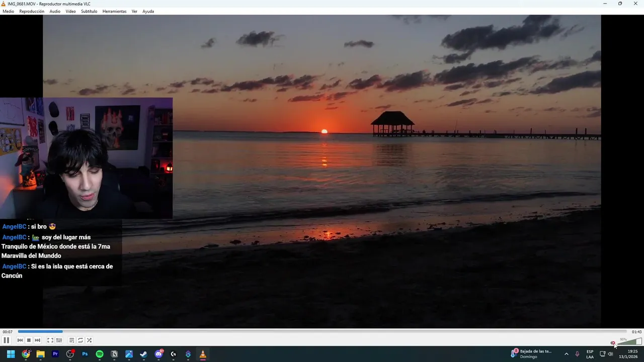Adjust the VLC volume slider
The width and height of the screenshot is (644, 362).
[x=629, y=342]
